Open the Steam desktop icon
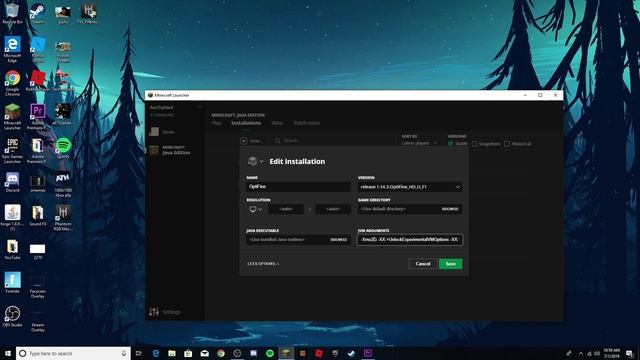The height and width of the screenshot is (360, 640). 38,13
